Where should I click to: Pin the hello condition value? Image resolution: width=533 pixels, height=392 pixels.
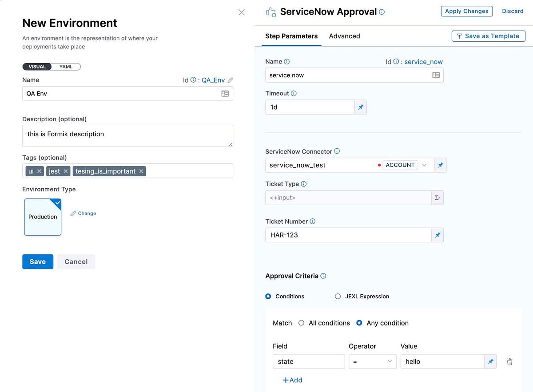(490, 361)
